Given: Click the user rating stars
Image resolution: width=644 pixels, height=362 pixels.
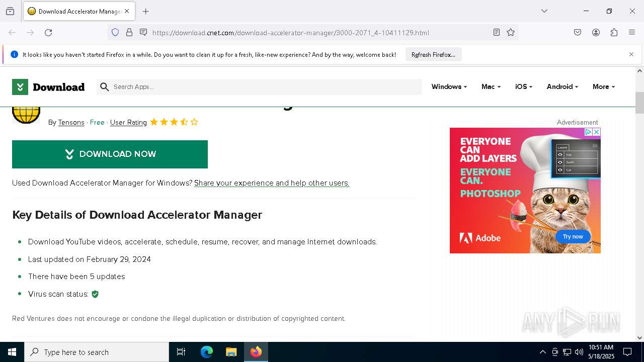Looking at the screenshot, I should coord(174,122).
